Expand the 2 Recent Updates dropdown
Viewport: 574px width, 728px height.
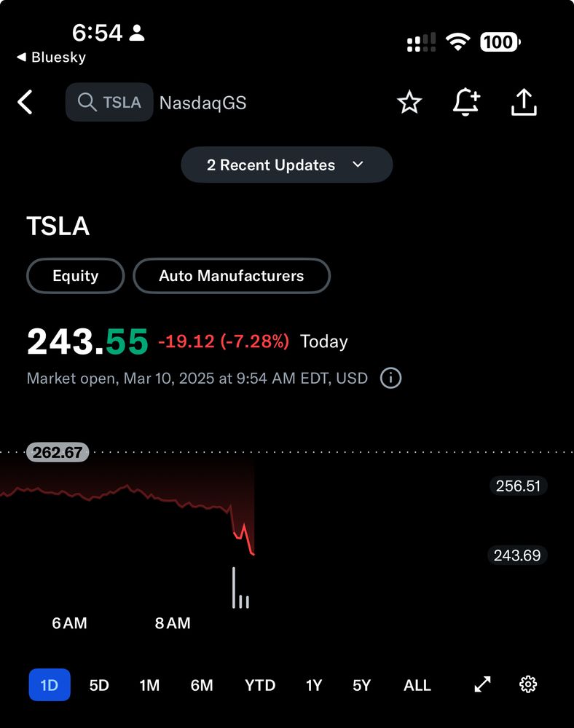click(286, 165)
